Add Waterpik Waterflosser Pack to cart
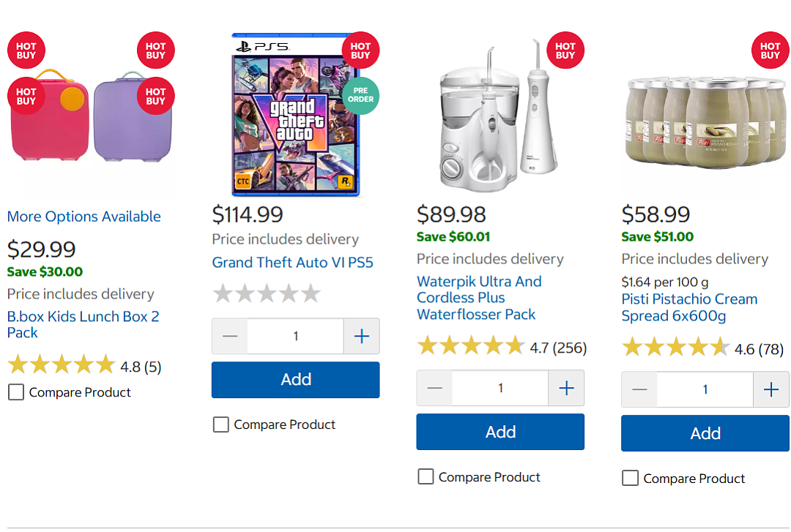791x532 pixels. click(x=500, y=432)
